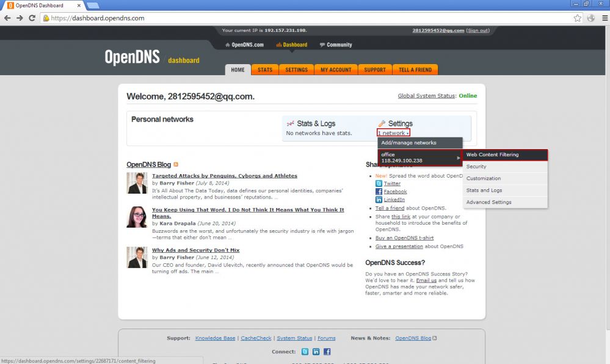The height and width of the screenshot is (364, 610).
Task: Choose Advanced Settings from submenu
Action: click(505, 202)
